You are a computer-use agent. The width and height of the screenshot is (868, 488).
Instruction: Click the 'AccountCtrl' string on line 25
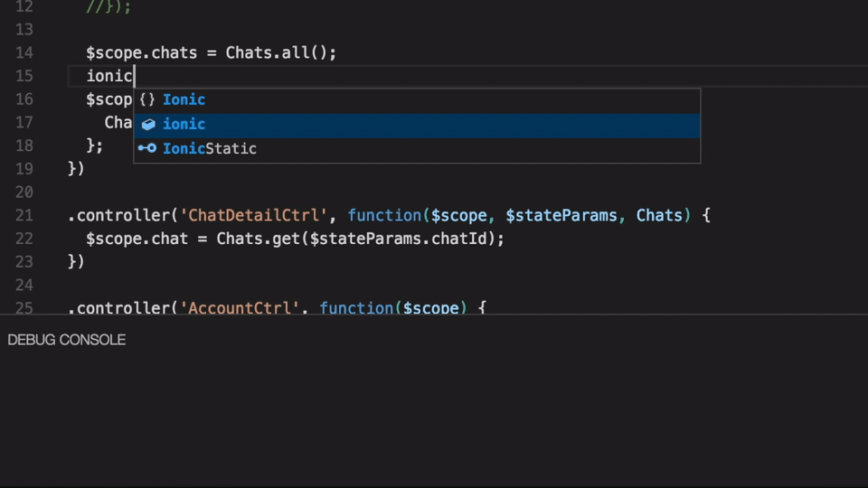[240, 308]
